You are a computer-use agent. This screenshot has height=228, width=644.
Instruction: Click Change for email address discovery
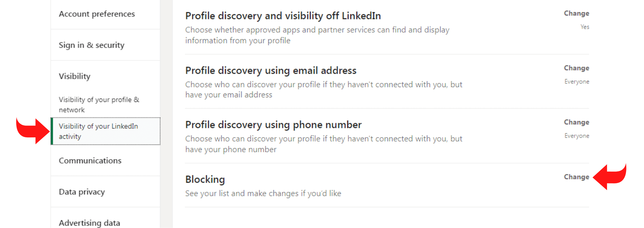pyautogui.click(x=576, y=68)
